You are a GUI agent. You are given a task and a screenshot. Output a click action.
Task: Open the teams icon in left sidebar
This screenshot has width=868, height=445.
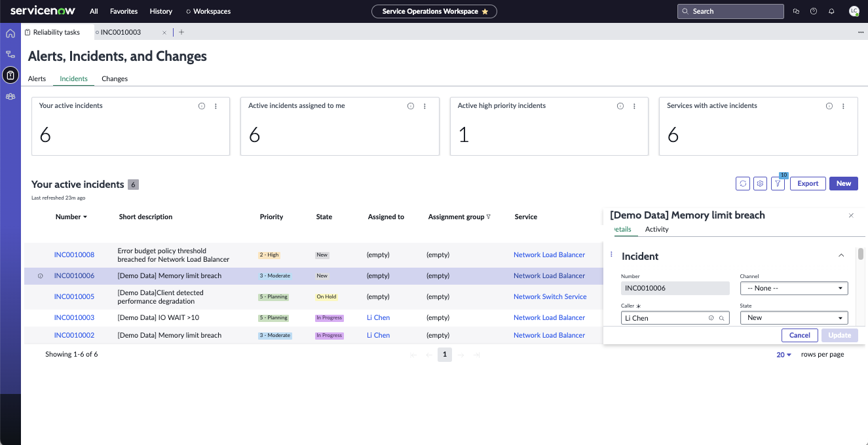point(10,96)
